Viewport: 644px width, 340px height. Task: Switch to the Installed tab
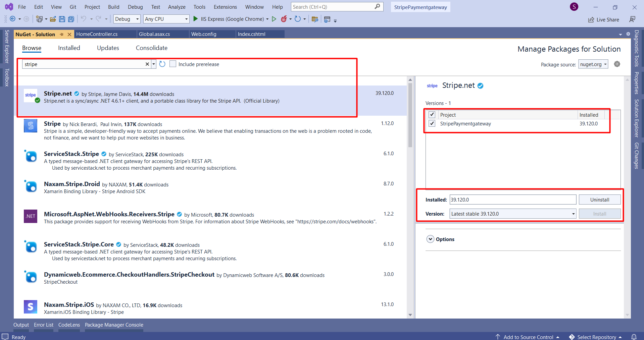click(69, 48)
